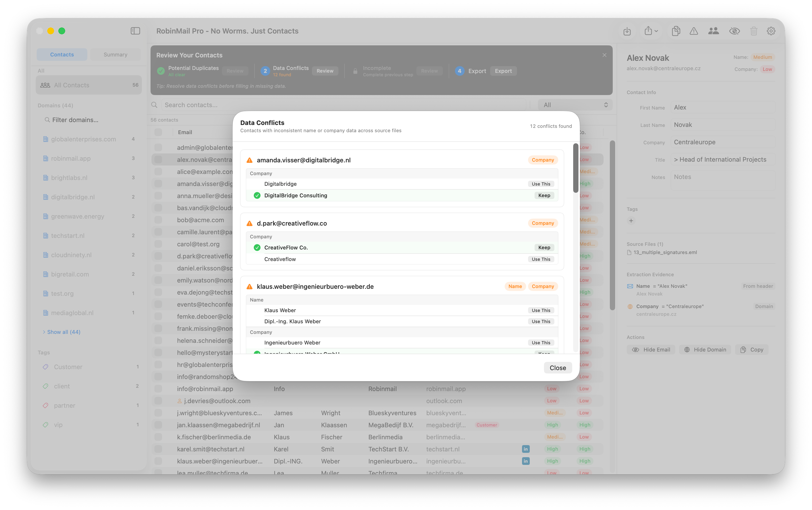Open the share export toolbar menu
The height and width of the screenshot is (510, 812).
[651, 31]
